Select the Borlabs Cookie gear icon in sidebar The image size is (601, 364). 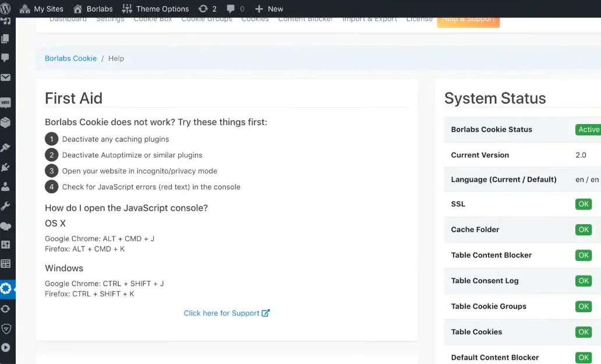[6, 288]
